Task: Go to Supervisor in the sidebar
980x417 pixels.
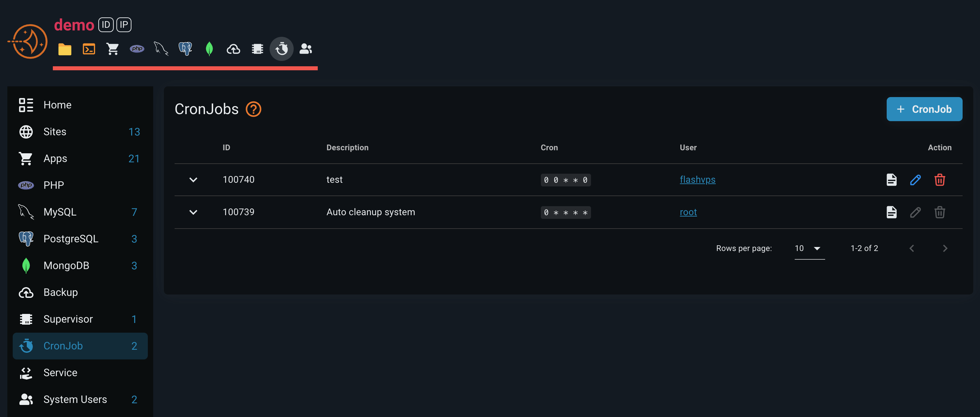Action: [68, 319]
